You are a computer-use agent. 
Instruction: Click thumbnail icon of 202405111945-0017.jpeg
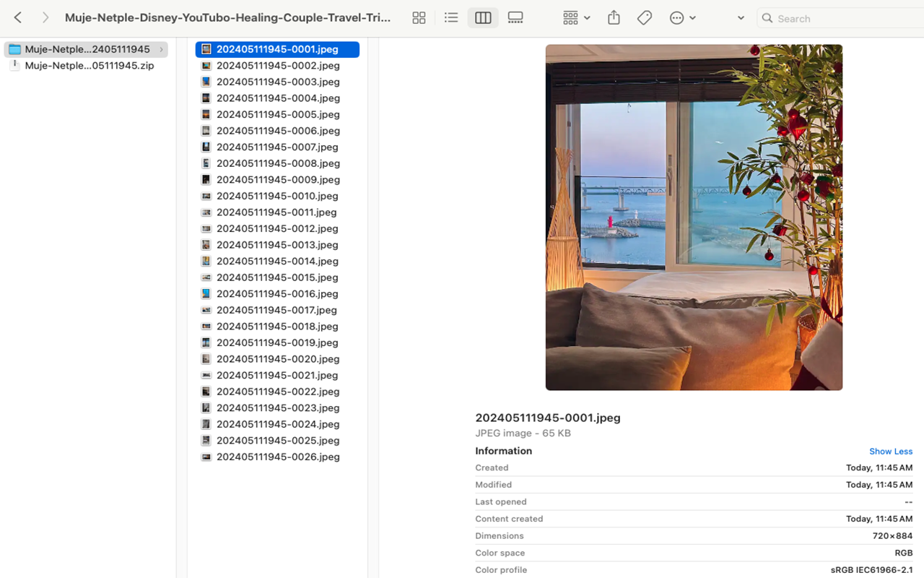click(206, 310)
